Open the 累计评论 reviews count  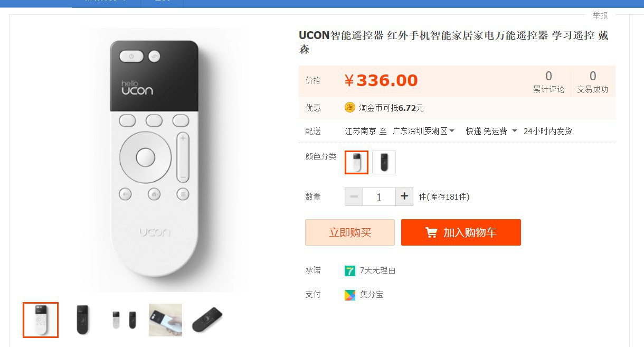[x=548, y=82]
